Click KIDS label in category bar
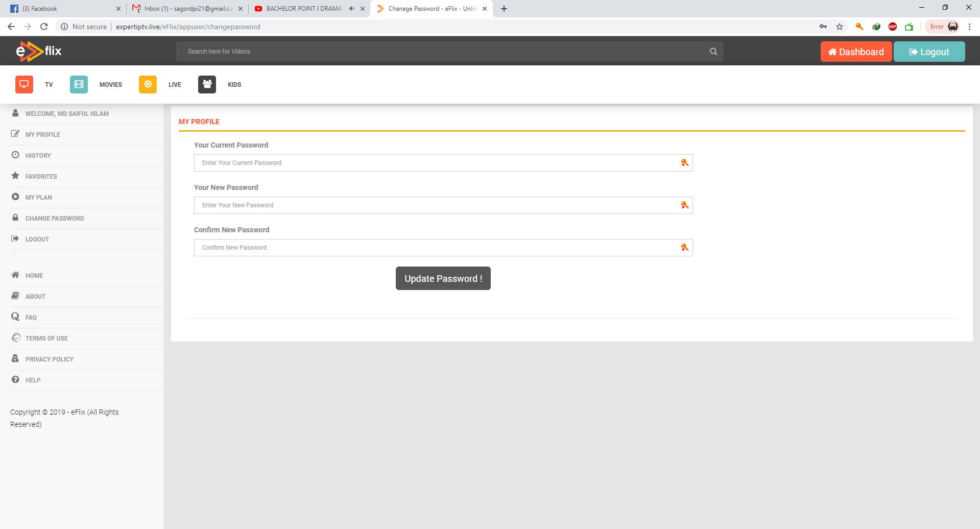 tap(234, 85)
